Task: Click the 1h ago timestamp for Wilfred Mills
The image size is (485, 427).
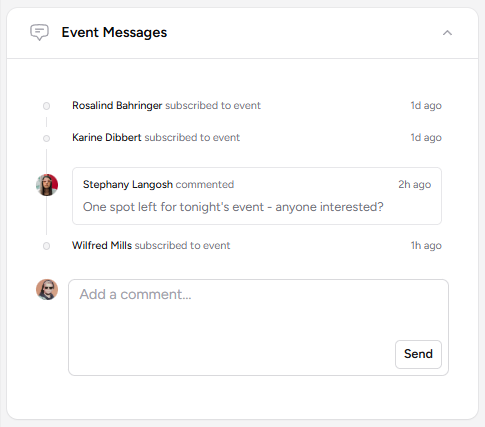Action: (x=426, y=245)
